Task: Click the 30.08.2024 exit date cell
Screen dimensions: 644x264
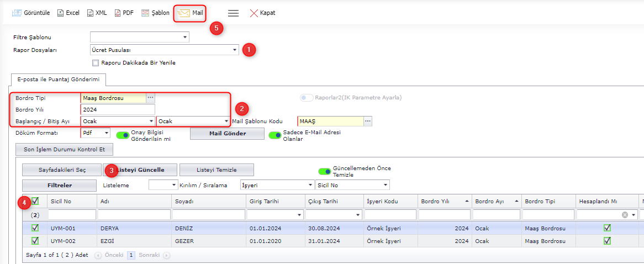Action: (x=334, y=228)
